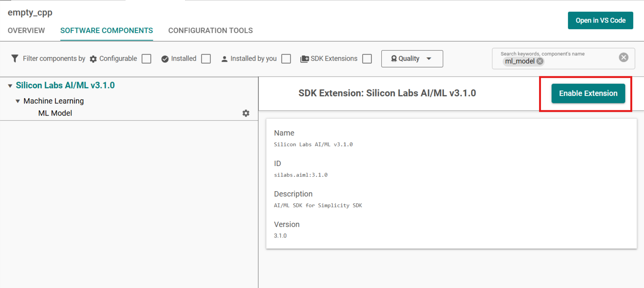This screenshot has height=288, width=644.
Task: Select the ML Model tree item
Action: (55, 113)
